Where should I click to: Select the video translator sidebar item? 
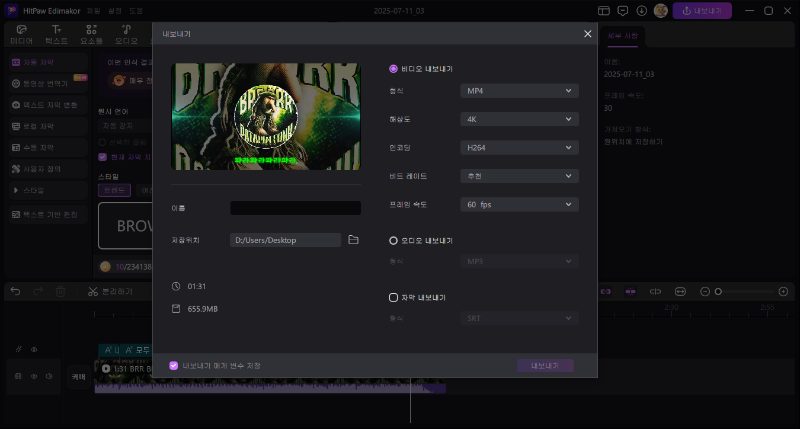point(48,84)
